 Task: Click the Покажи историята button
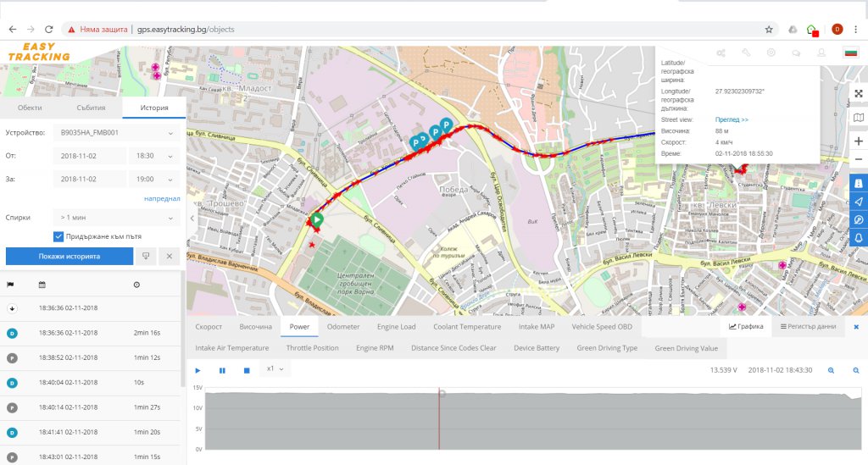pyautogui.click(x=70, y=256)
